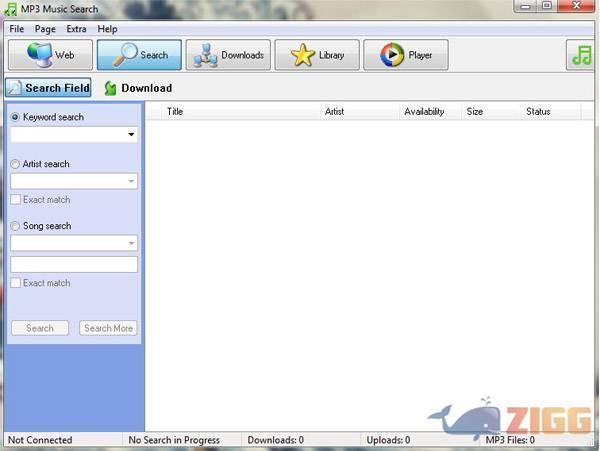This screenshot has width=600, height=451.
Task: Click the text field below Song search dropdown
Action: coord(74,264)
